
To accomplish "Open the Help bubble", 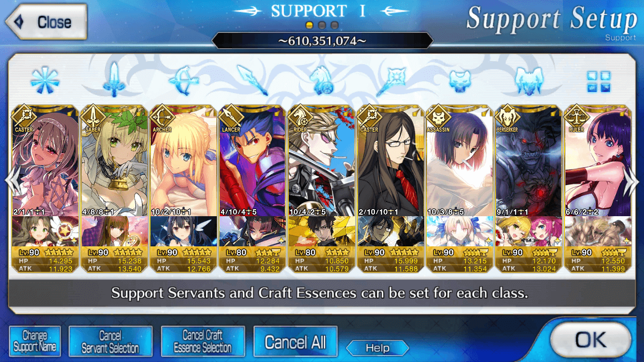I will tap(377, 348).
